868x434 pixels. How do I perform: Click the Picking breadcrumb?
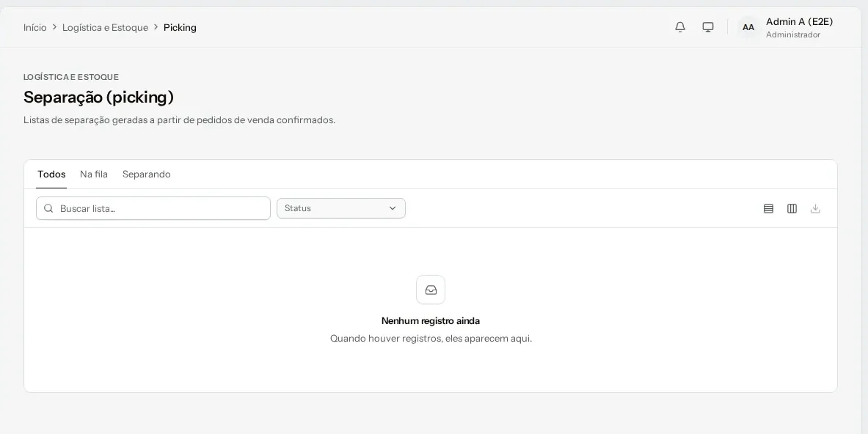180,28
